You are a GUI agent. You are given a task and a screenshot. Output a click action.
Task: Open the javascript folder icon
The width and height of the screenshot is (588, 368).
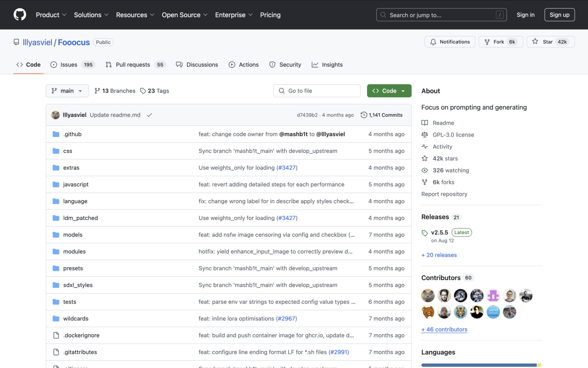(56, 184)
